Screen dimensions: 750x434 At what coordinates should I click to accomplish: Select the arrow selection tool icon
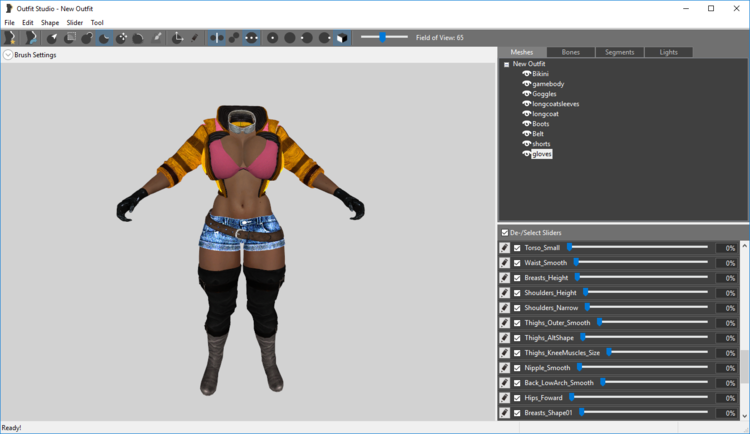point(52,38)
